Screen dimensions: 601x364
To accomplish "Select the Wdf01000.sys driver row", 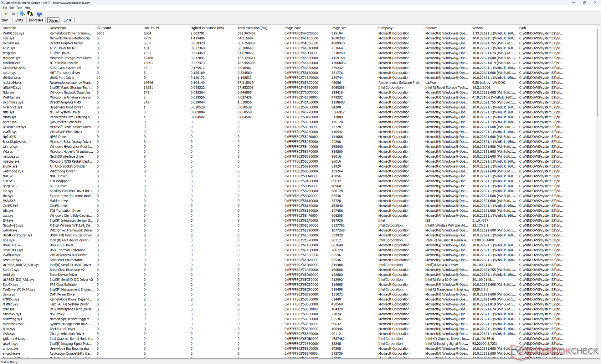I will pos(13,33).
